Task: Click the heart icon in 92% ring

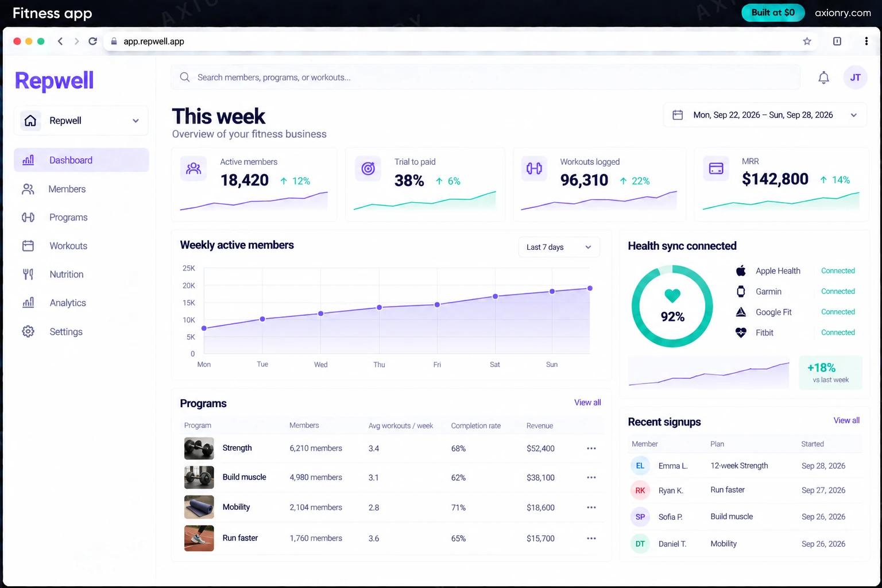Action: [672, 296]
